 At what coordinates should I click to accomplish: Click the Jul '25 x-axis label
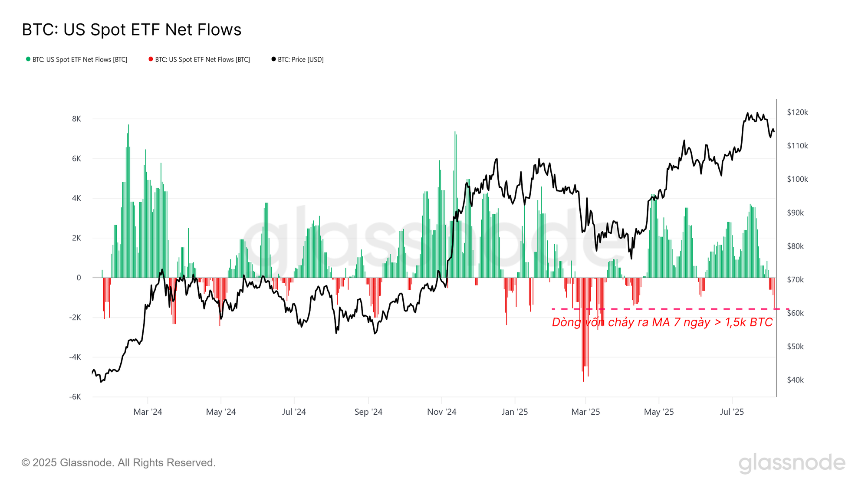pyautogui.click(x=732, y=412)
